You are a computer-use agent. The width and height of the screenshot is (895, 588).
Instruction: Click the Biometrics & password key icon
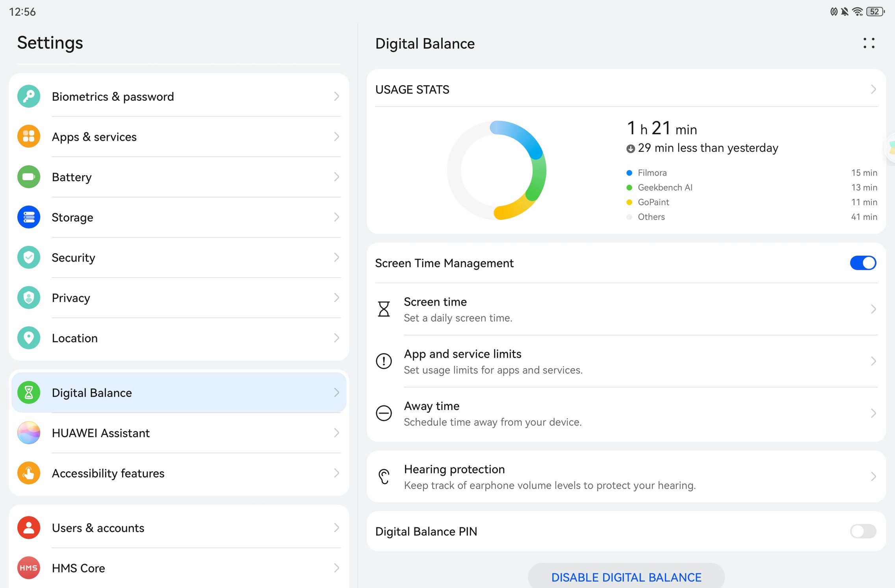[29, 96]
